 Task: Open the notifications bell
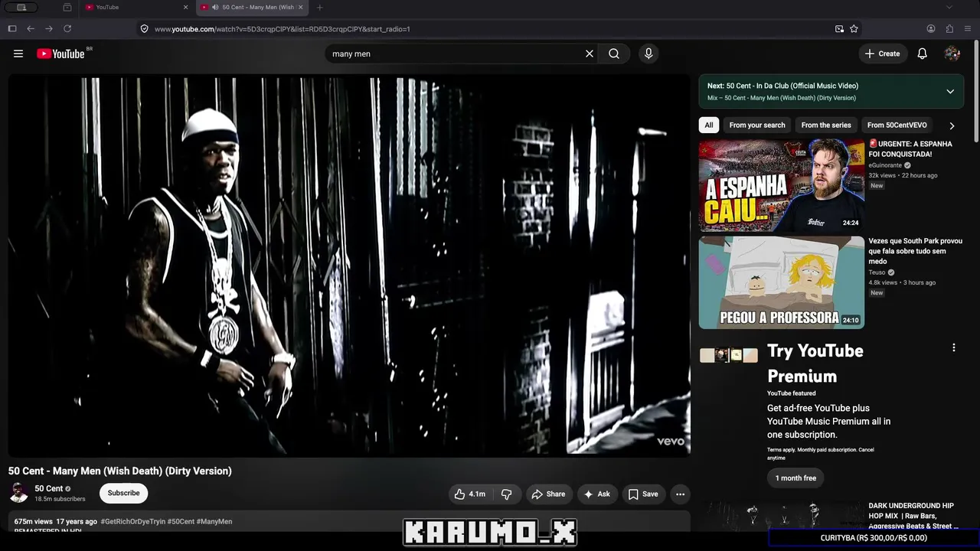pyautogui.click(x=923, y=54)
